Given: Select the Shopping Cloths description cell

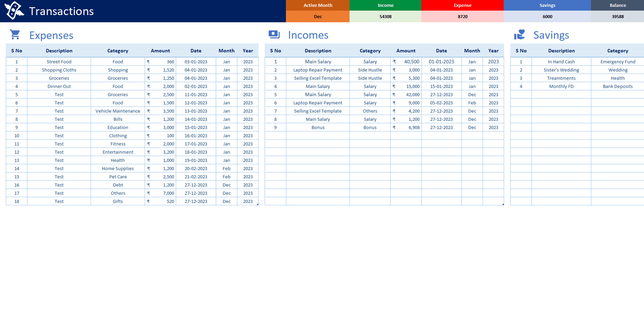Looking at the screenshot, I should point(59,70).
